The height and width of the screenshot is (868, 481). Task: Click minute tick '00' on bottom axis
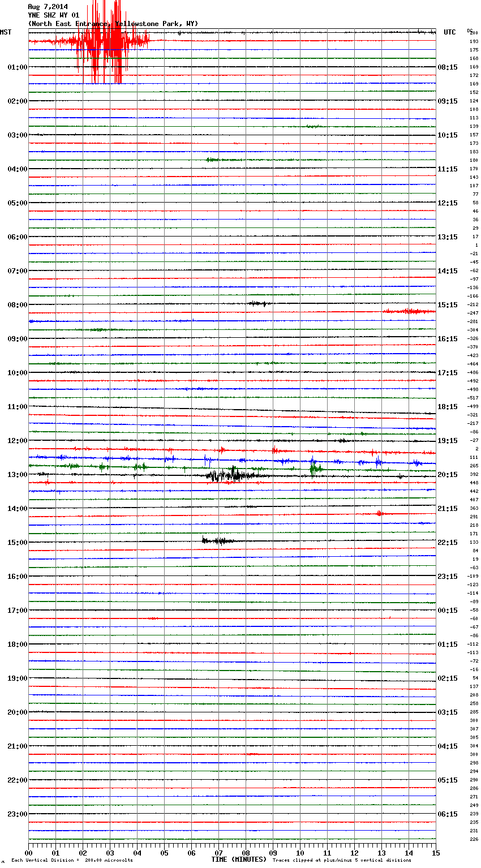pyautogui.click(x=28, y=853)
